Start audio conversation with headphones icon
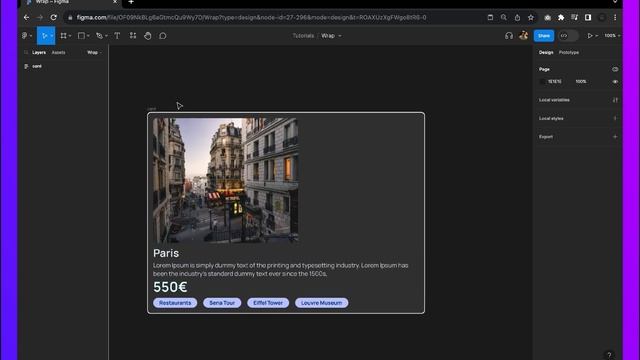Screen dimensions: 640x360 pos(509,36)
